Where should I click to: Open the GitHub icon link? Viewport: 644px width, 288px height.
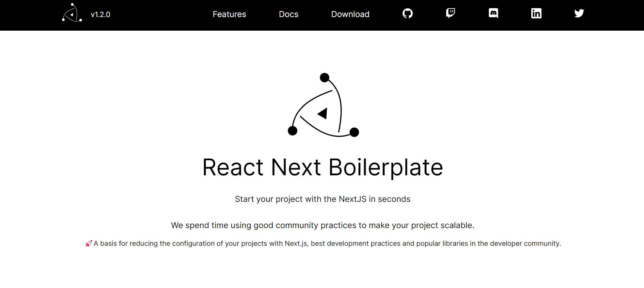pos(408,13)
